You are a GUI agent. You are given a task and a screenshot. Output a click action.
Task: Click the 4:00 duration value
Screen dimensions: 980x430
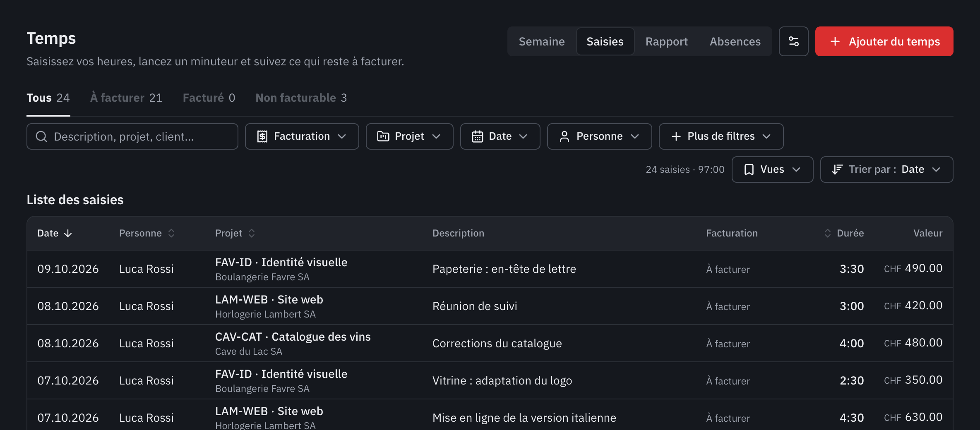tap(852, 344)
